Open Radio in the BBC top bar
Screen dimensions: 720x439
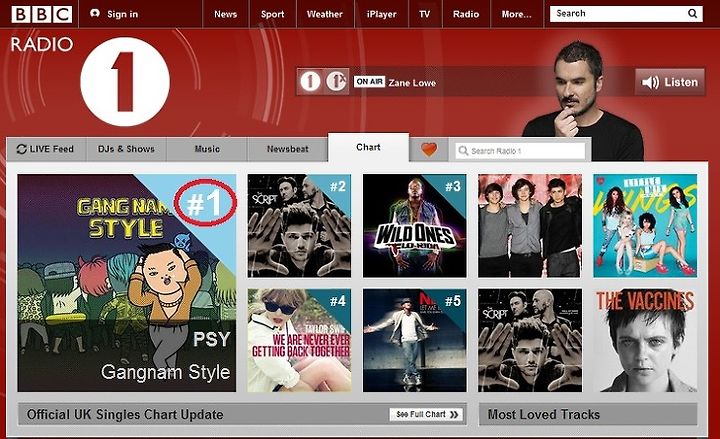coord(466,14)
